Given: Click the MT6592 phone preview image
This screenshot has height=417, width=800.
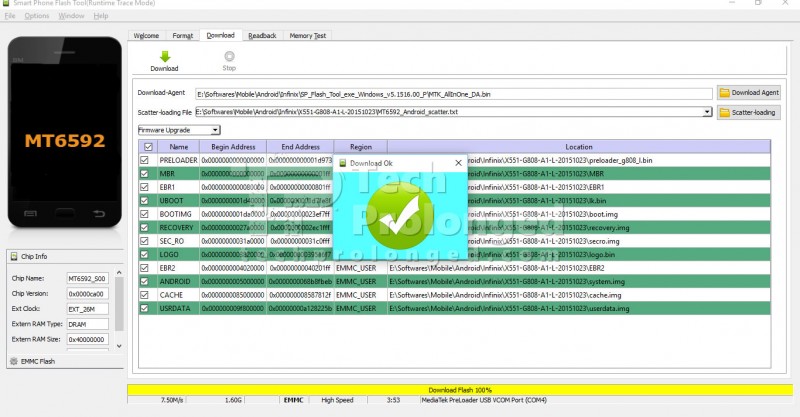Looking at the screenshot, I should click(65, 132).
